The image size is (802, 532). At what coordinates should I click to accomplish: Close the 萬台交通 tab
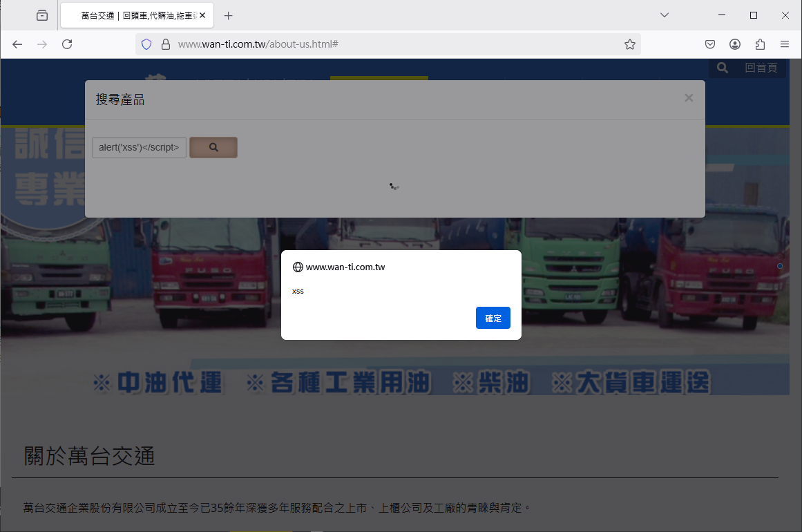pos(202,15)
